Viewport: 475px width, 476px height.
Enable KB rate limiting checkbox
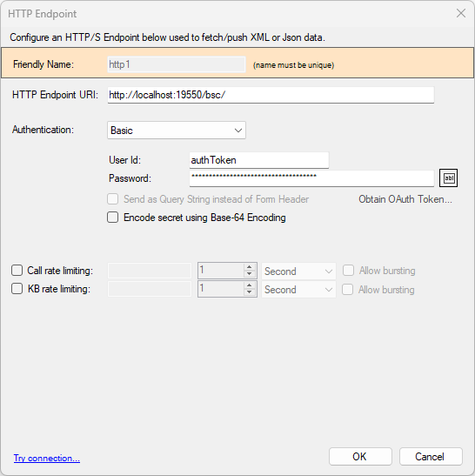[17, 288]
